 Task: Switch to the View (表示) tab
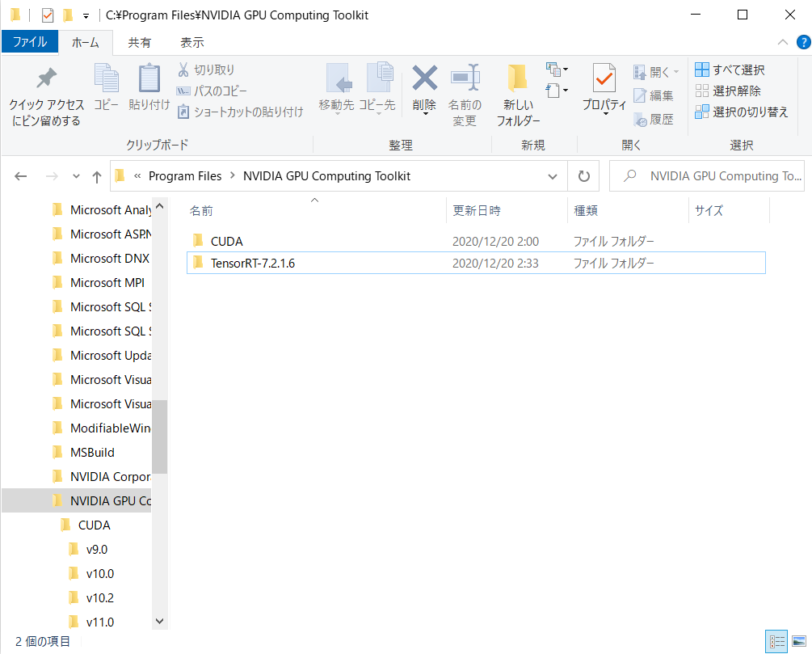(x=192, y=43)
